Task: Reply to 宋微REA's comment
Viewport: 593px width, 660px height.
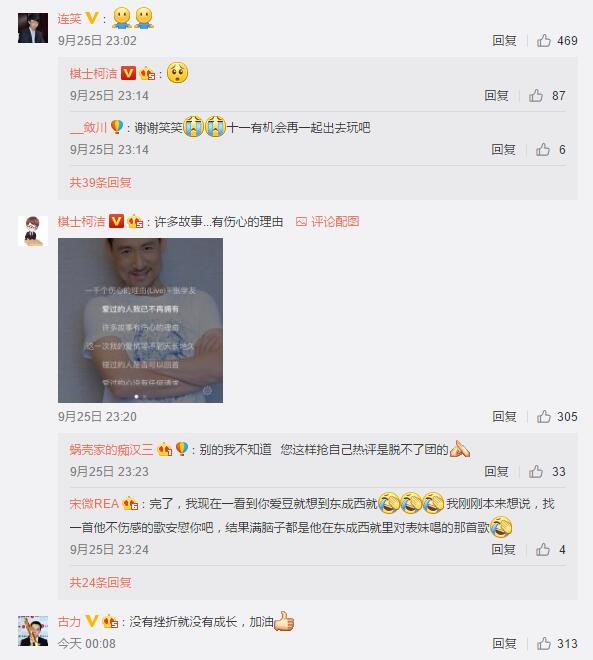Action: pos(503,549)
